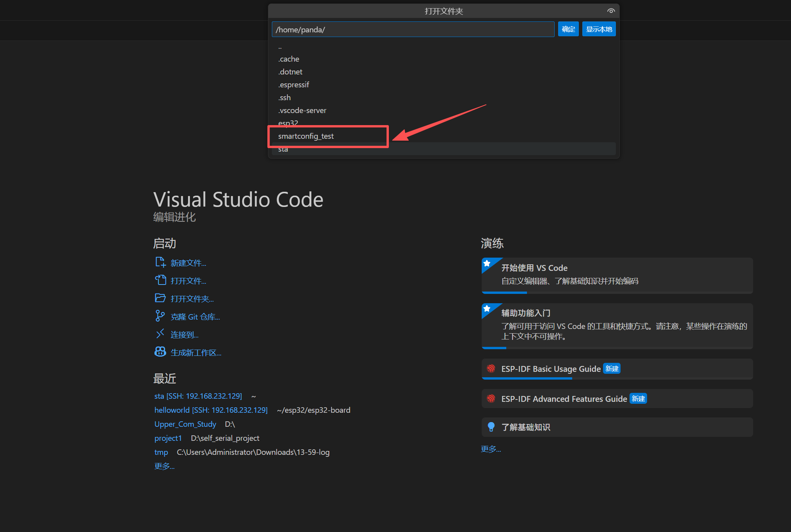Show more recent items under 最近
Image resolution: width=791 pixels, height=532 pixels.
pyautogui.click(x=164, y=466)
